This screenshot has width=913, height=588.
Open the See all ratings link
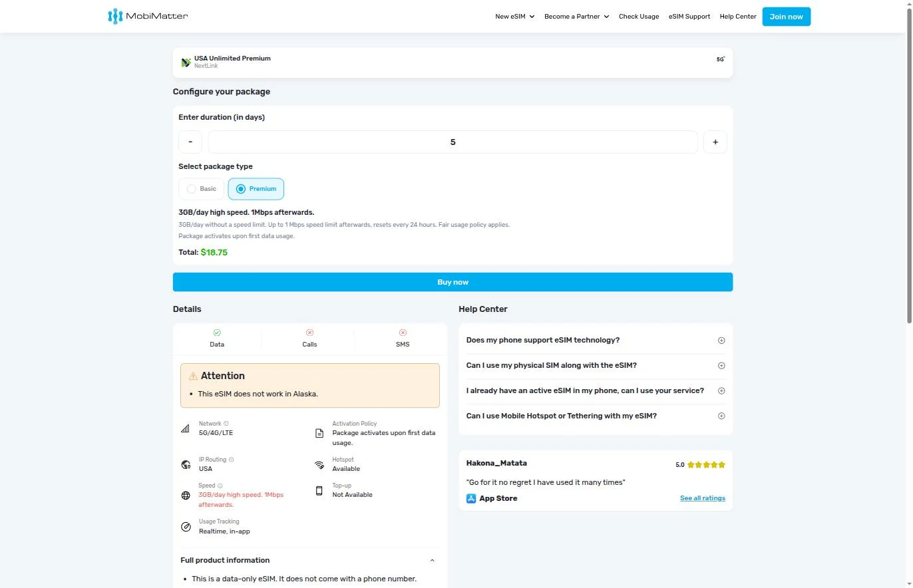click(x=703, y=498)
